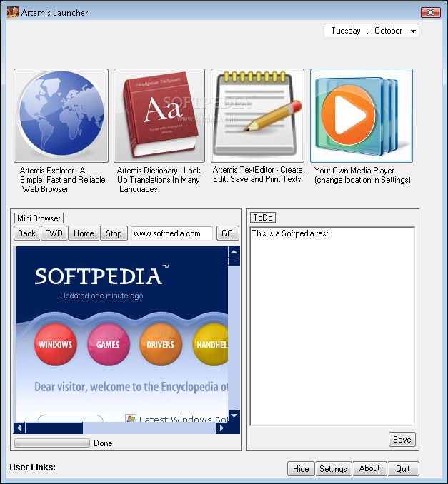Click the HANDHELD yellow bubble

210,345
